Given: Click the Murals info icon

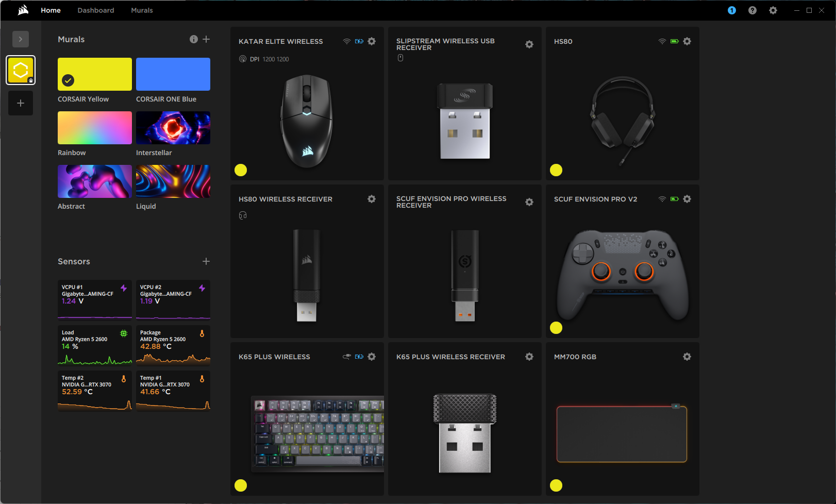Looking at the screenshot, I should [194, 39].
